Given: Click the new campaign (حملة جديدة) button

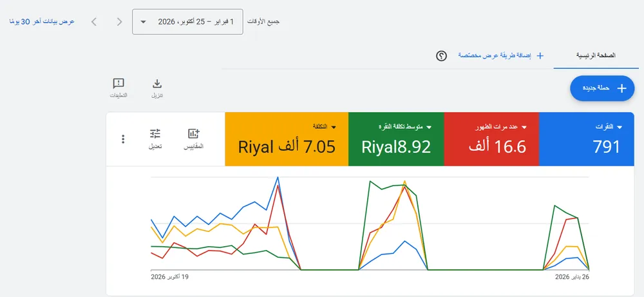Looking at the screenshot, I should 603,88.
